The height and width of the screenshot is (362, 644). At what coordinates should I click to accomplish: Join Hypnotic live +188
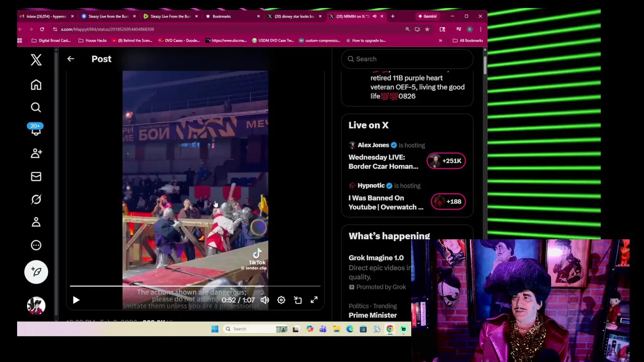point(448,202)
